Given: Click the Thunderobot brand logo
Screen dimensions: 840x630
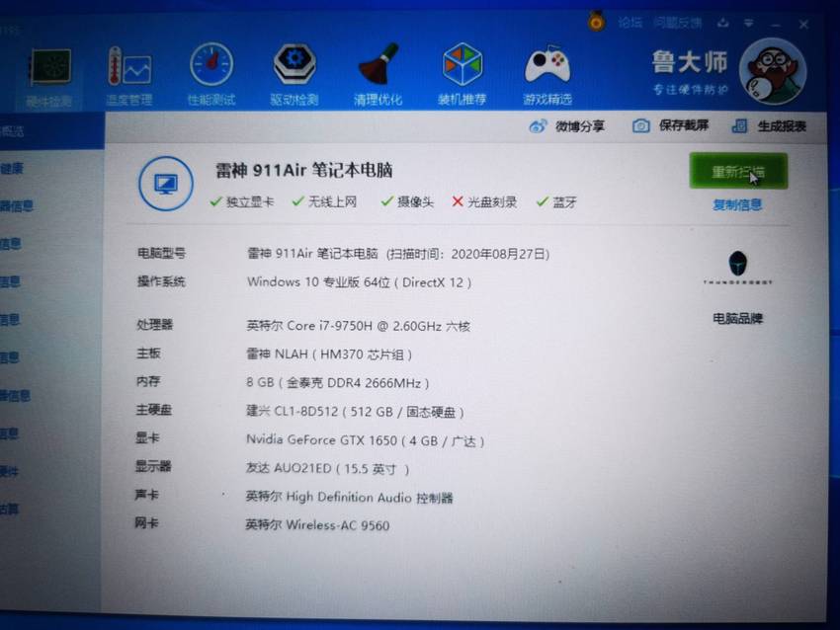Looking at the screenshot, I should (737, 267).
